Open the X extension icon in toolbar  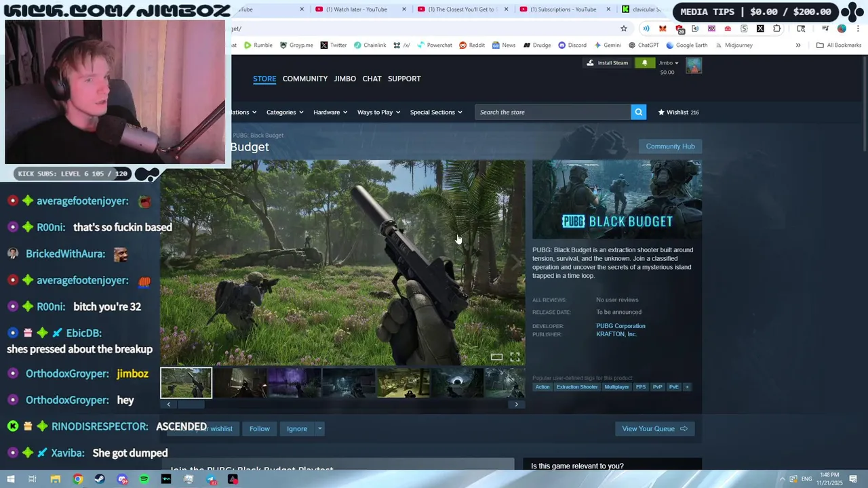pos(760,28)
